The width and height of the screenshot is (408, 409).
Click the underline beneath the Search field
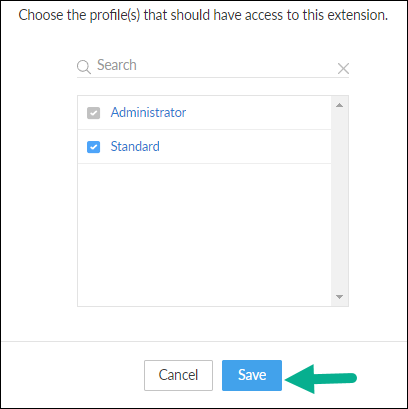(x=213, y=77)
